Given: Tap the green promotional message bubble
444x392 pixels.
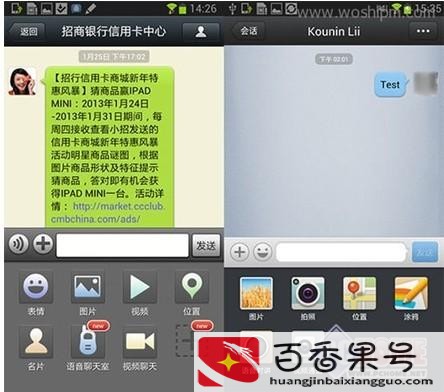Looking at the screenshot, I should tap(110, 147).
